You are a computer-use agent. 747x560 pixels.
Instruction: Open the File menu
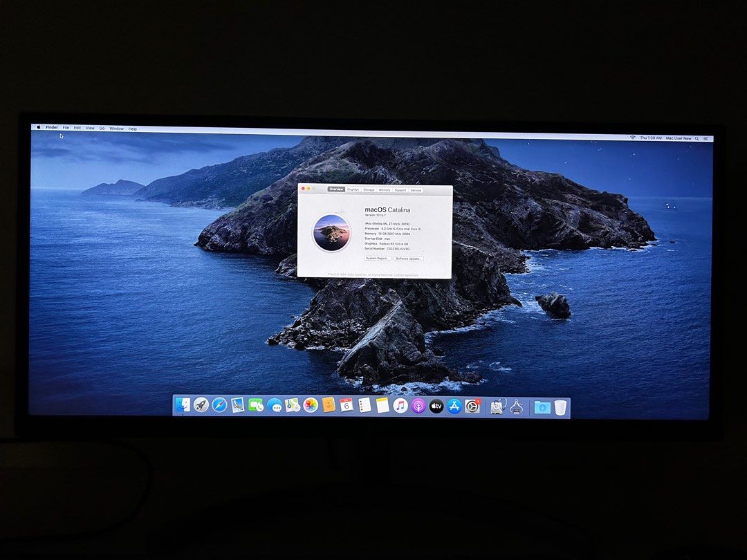[x=66, y=128]
